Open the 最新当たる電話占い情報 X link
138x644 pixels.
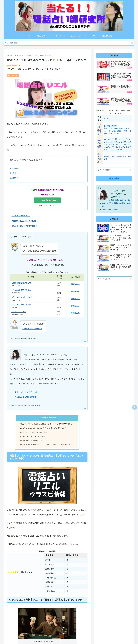[x=27, y=397]
